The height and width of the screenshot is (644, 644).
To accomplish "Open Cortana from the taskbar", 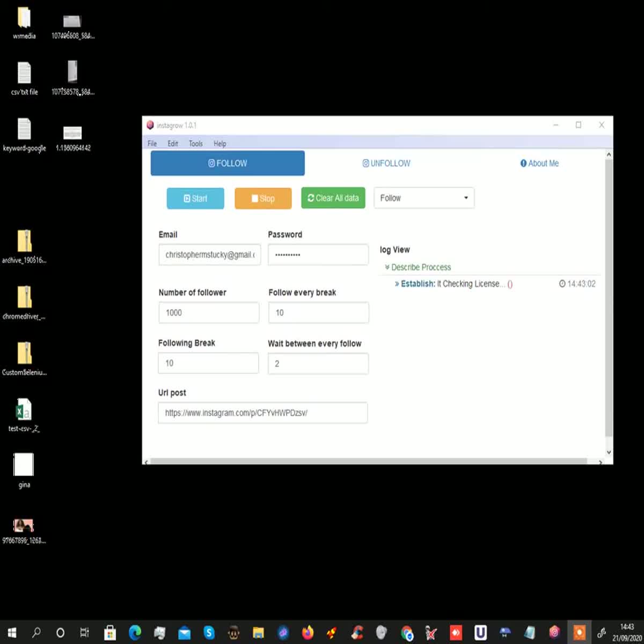I will tap(61, 633).
